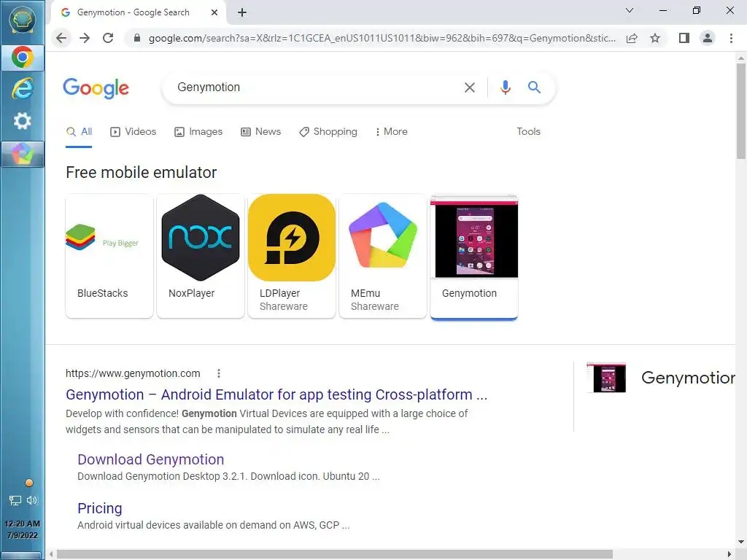Image resolution: width=747 pixels, height=560 pixels.
Task: Open a new tab with plus button
Action: 242,12
